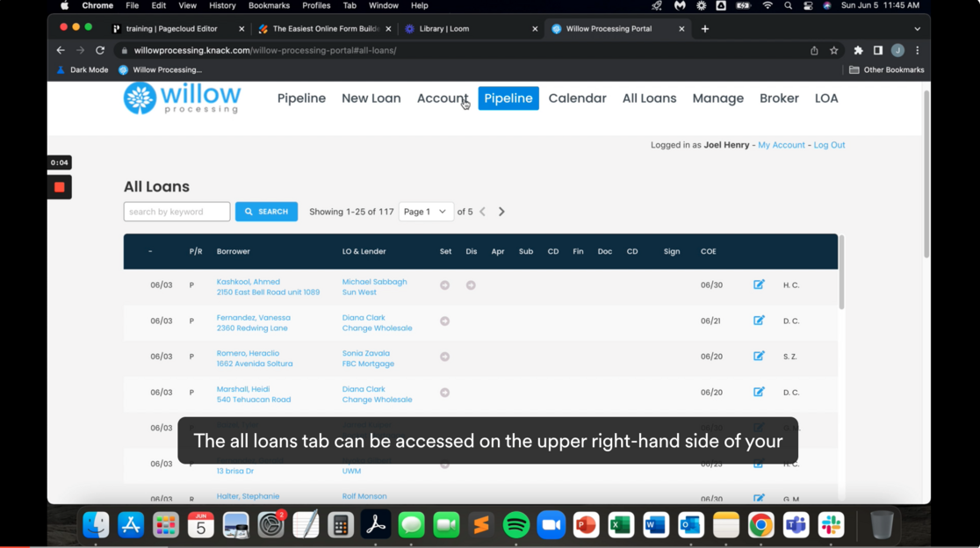980x548 pixels.
Task: Click the Willow Processing logo
Action: tap(182, 98)
